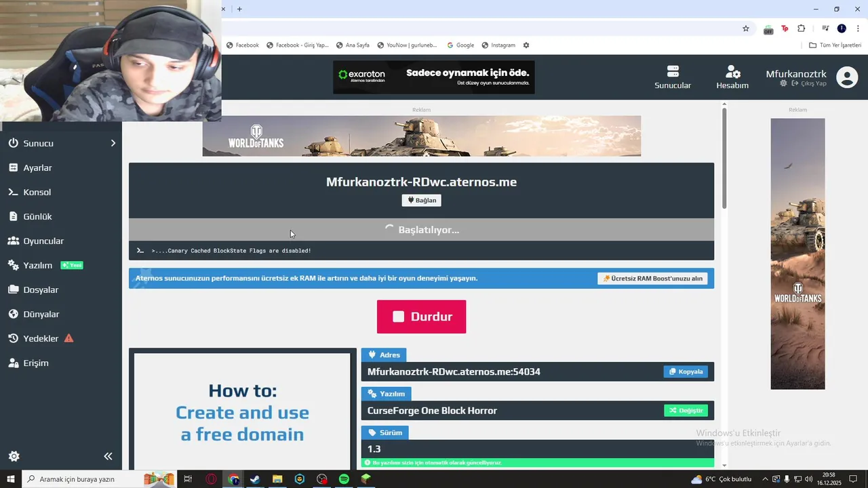
Task: Click the Yeni badge next to Yazılım
Action: (x=72, y=265)
